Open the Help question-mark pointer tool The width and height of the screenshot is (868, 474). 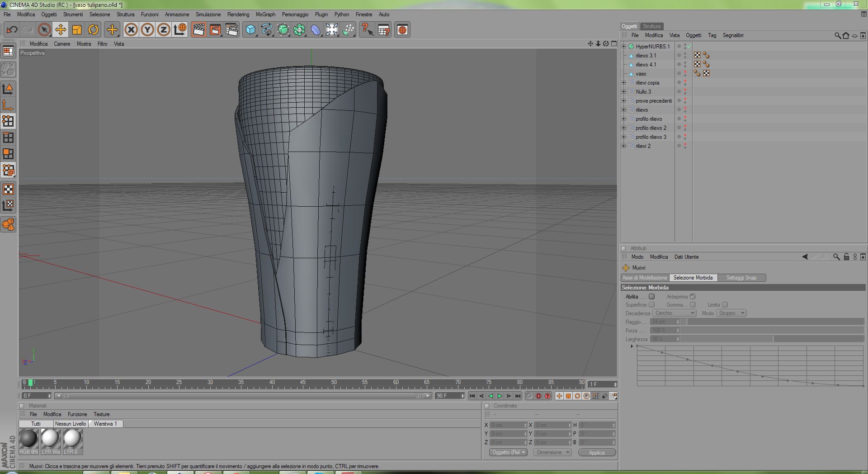[367, 30]
